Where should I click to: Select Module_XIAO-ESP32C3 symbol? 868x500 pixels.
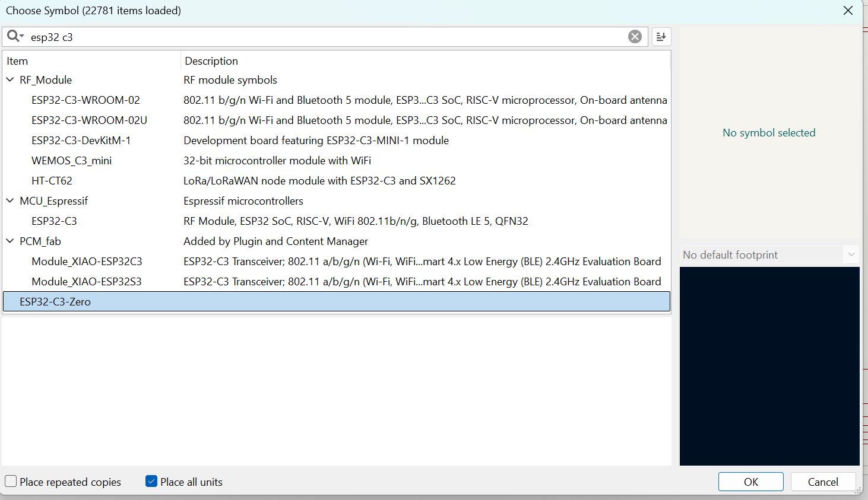(87, 262)
